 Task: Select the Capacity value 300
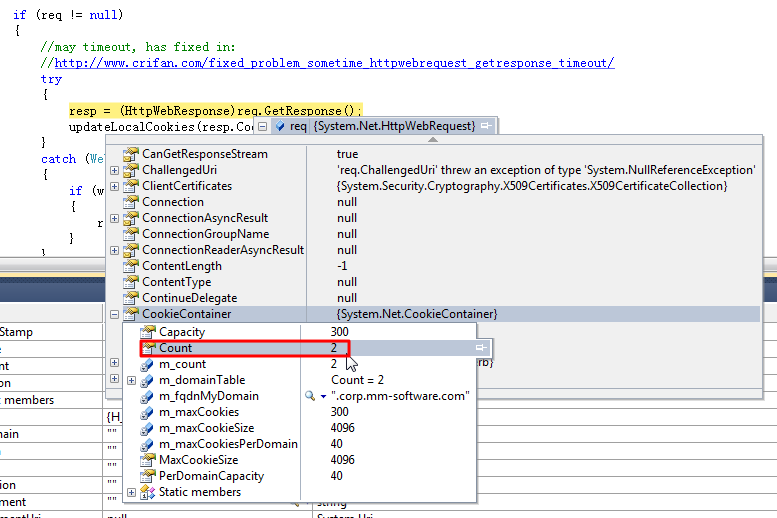coord(339,332)
